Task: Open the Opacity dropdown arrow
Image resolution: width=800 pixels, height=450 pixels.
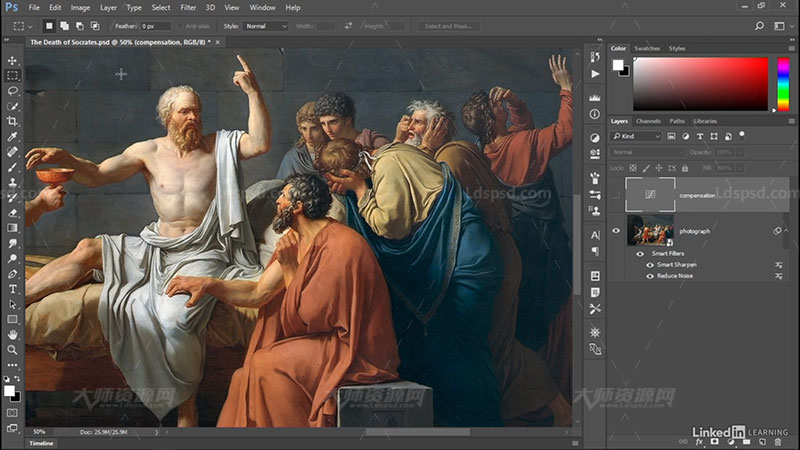Action: click(740, 152)
